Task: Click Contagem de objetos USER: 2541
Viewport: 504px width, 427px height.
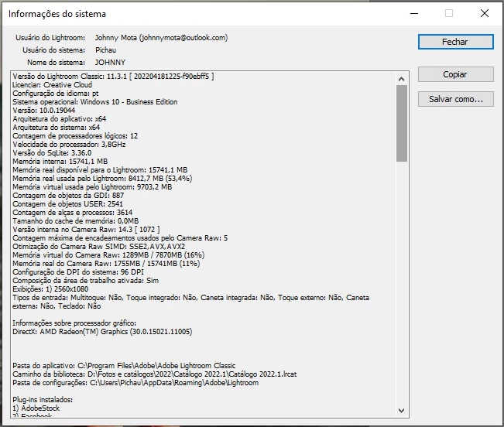Action: click(68, 204)
